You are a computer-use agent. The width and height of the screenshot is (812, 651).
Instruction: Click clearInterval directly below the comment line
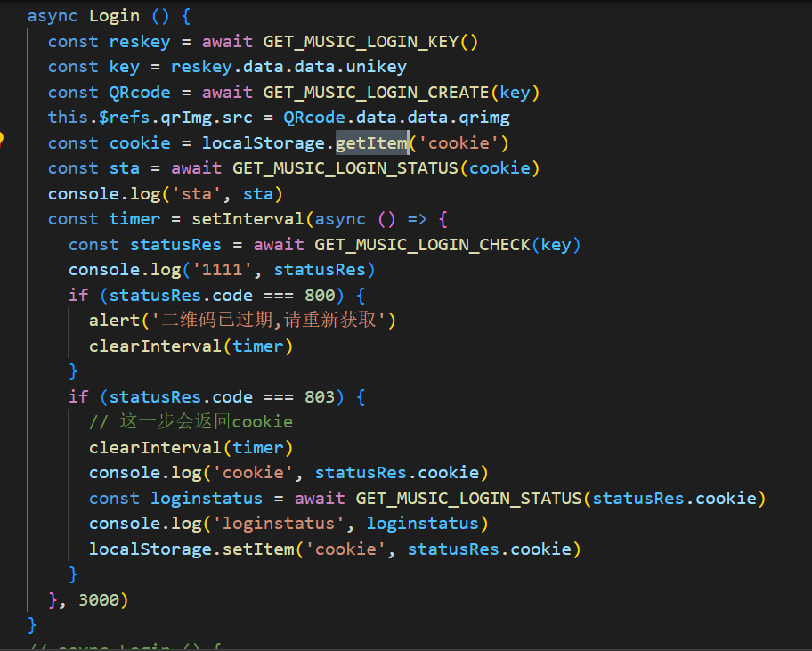tap(155, 447)
